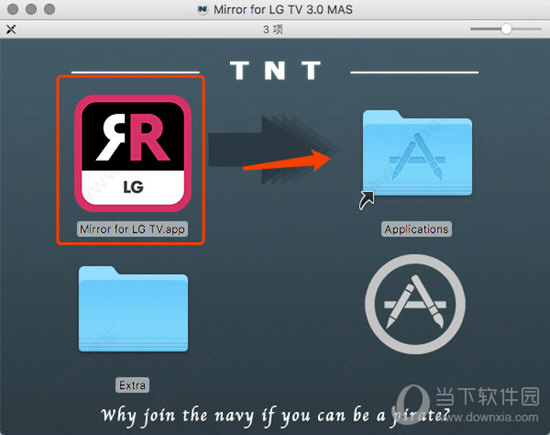Select the 'Extra' folder name label
The image size is (550, 435).
[132, 385]
